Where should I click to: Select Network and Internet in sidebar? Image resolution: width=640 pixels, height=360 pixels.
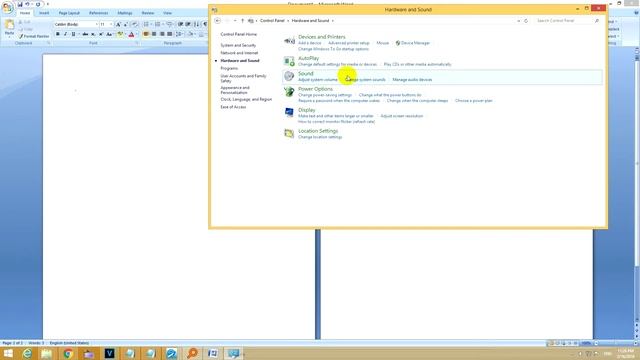[x=239, y=53]
